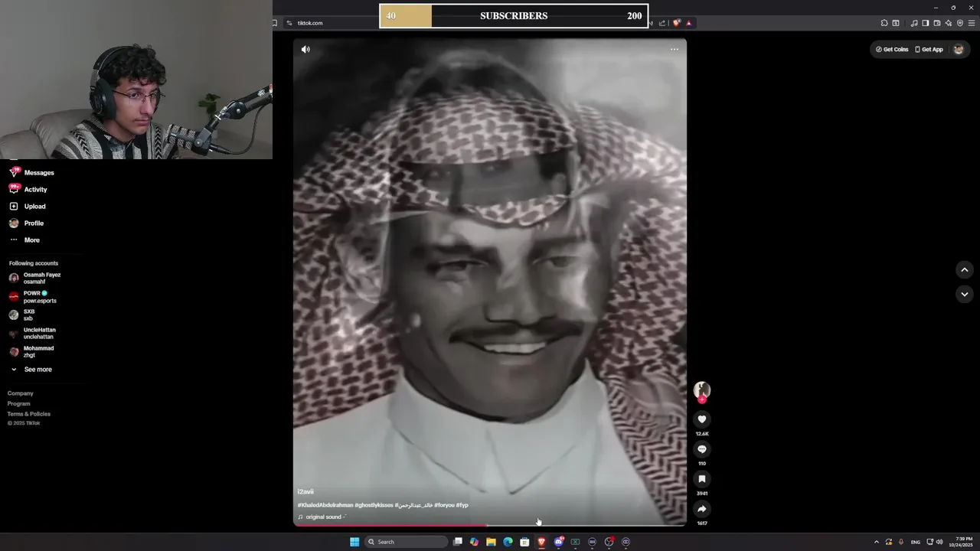Screen dimensions: 980x551
Task: Click Terms & Policies footer link
Action: tap(29, 414)
